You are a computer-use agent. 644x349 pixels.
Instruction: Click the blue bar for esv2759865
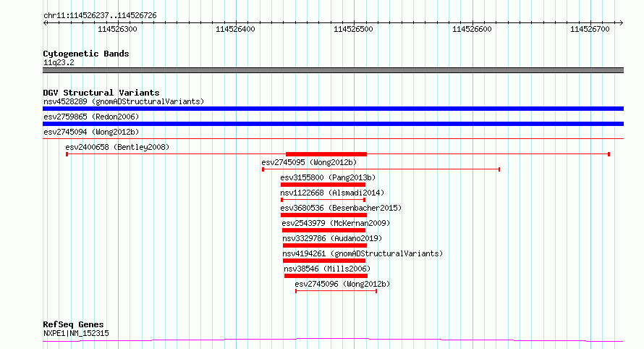[x=333, y=124]
